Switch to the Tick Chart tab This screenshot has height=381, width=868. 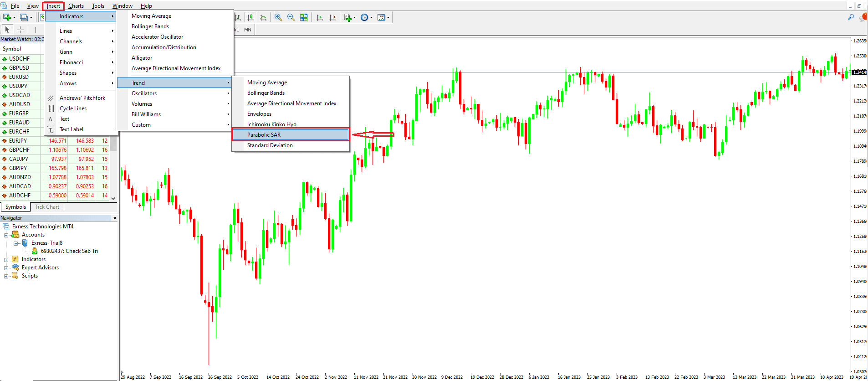pyautogui.click(x=47, y=207)
